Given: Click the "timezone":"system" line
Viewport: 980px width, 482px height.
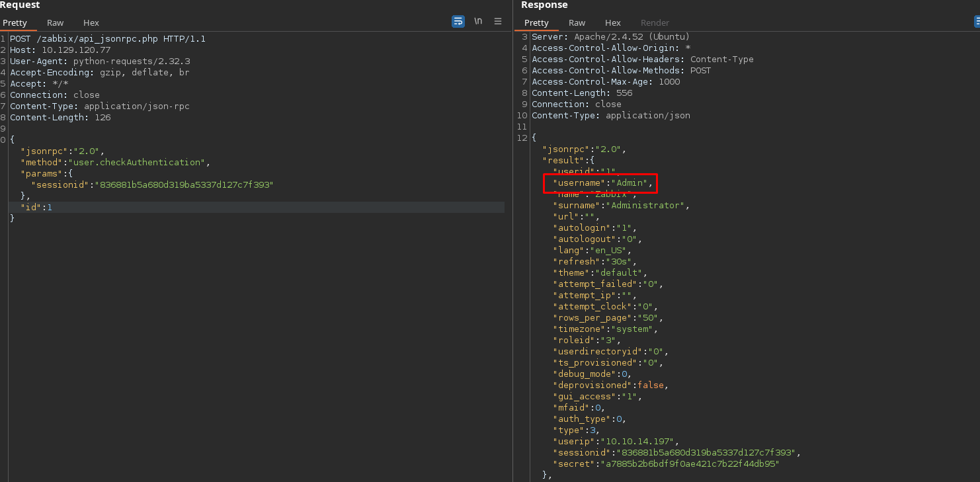Looking at the screenshot, I should click(x=606, y=329).
